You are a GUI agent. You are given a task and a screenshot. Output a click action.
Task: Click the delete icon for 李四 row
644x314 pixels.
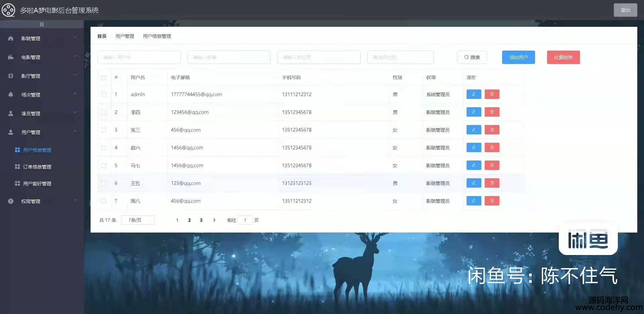click(x=492, y=112)
